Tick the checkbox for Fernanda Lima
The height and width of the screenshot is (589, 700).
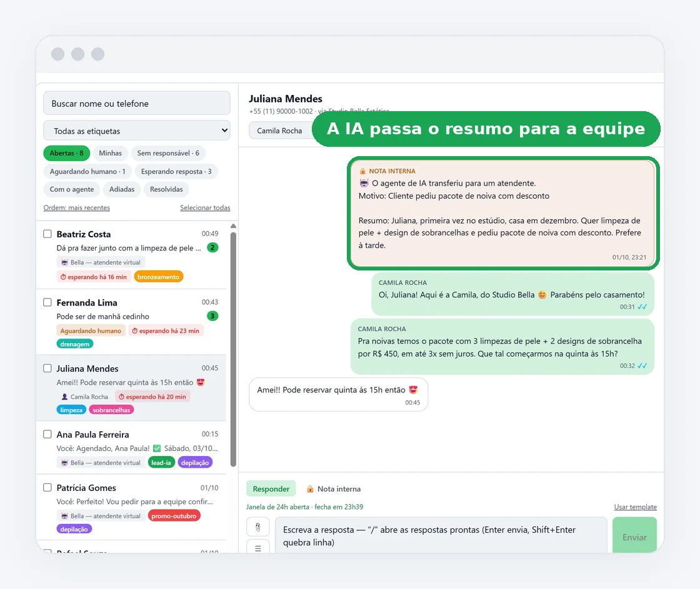tap(47, 302)
